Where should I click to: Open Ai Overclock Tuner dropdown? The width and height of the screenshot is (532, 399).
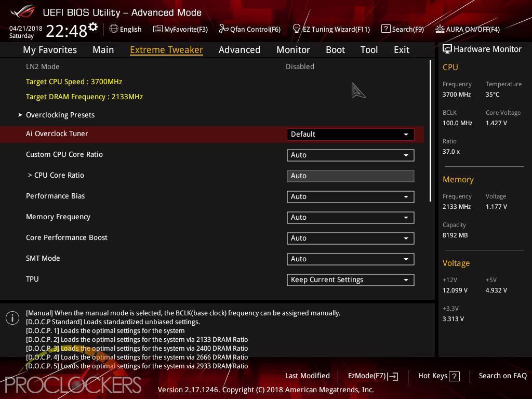(351, 135)
